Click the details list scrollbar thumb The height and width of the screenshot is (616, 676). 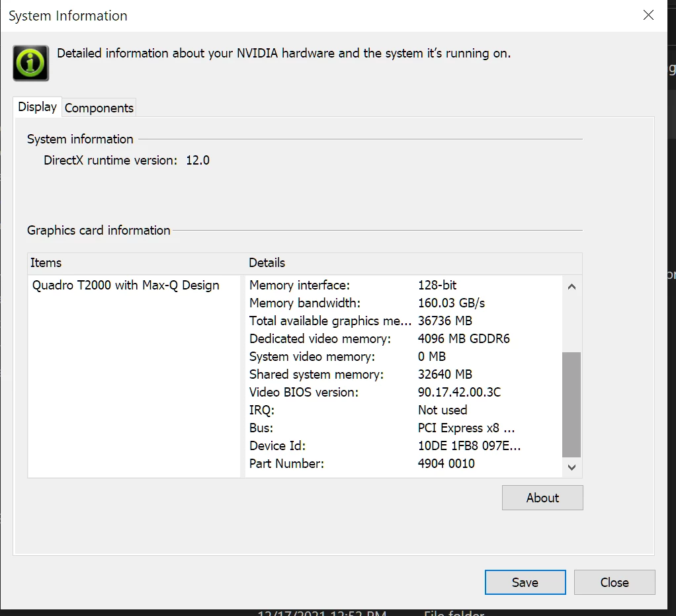(x=571, y=404)
